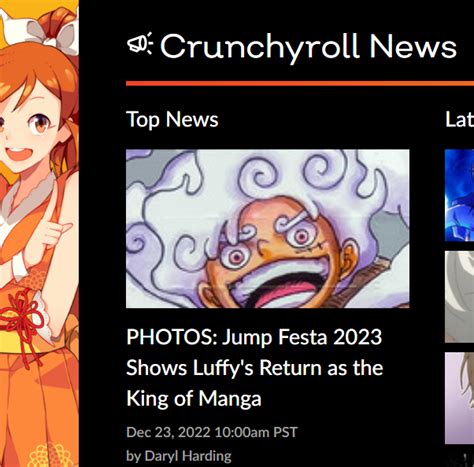Click the megaphone icon beside Crunchyroll News
The image size is (474, 467).
click(x=139, y=44)
